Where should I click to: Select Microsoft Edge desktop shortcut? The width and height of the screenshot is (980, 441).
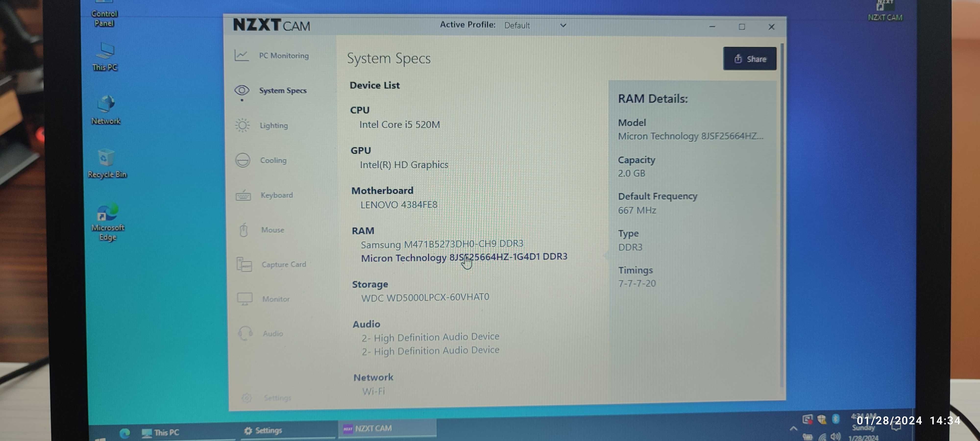pyautogui.click(x=108, y=222)
